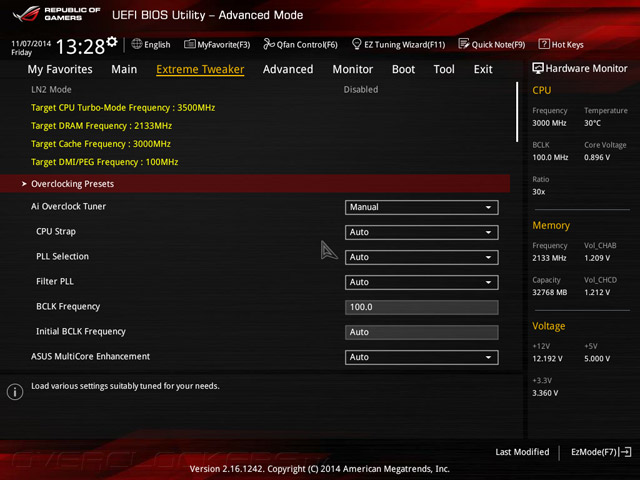Viewport: 640px width, 480px height.
Task: Click the Hardware Monitor display icon
Action: (538, 68)
